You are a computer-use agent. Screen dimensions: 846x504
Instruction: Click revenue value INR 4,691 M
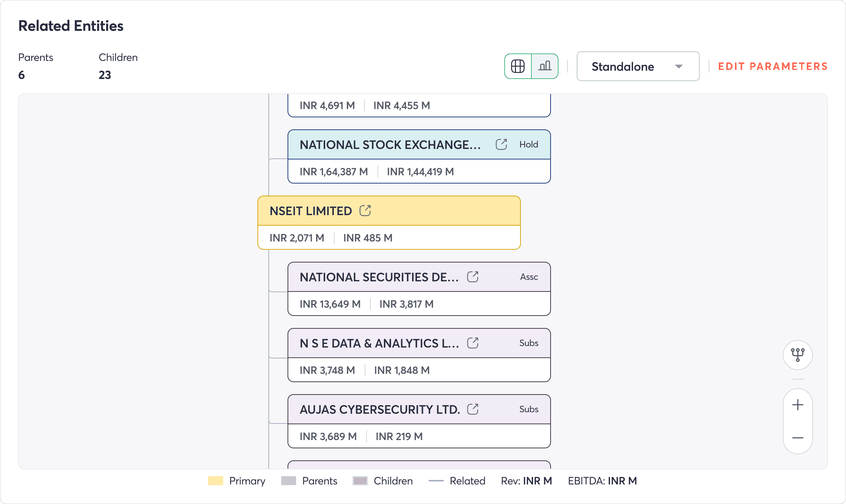click(x=327, y=106)
